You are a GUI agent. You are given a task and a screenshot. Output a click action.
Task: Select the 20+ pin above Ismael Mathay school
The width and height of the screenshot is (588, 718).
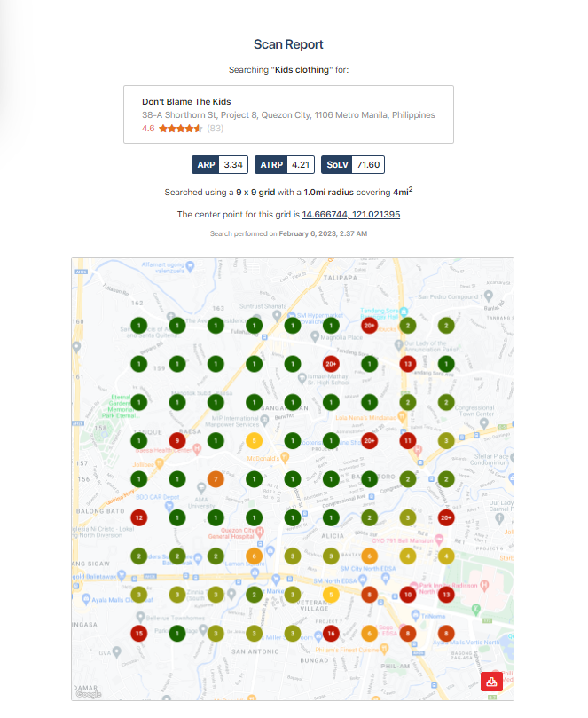tap(331, 364)
